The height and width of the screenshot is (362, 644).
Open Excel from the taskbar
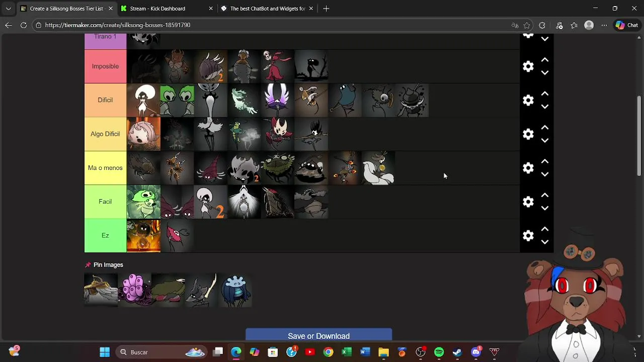(x=347, y=352)
